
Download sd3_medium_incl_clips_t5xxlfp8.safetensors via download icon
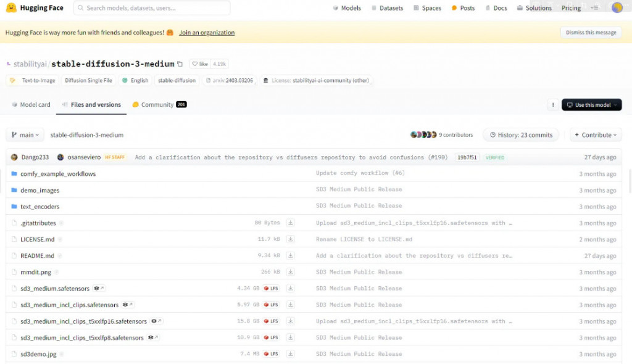[x=290, y=337]
